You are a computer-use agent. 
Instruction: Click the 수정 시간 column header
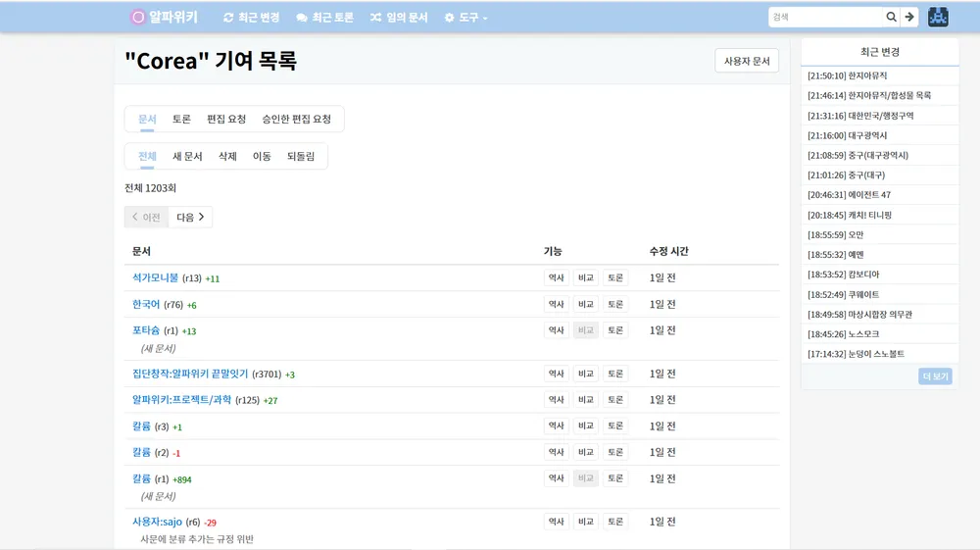tap(668, 251)
